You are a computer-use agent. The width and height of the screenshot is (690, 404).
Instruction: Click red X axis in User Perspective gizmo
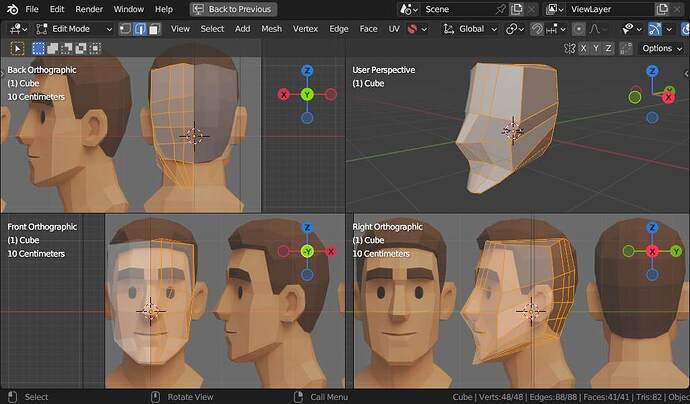(668, 98)
